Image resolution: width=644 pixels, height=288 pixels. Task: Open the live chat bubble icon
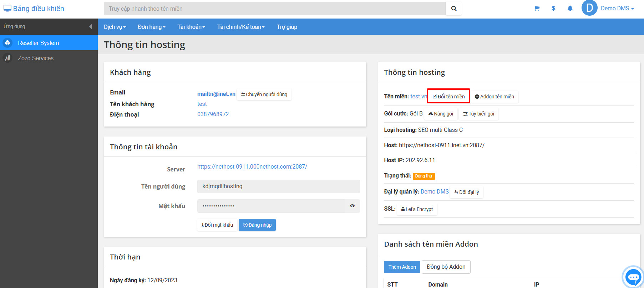(x=633, y=277)
